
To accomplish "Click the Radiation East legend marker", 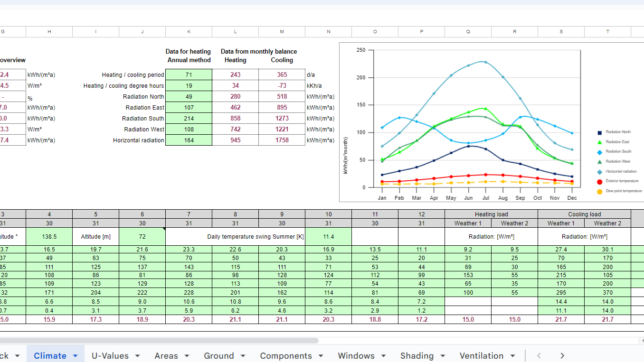I will point(600,141).
